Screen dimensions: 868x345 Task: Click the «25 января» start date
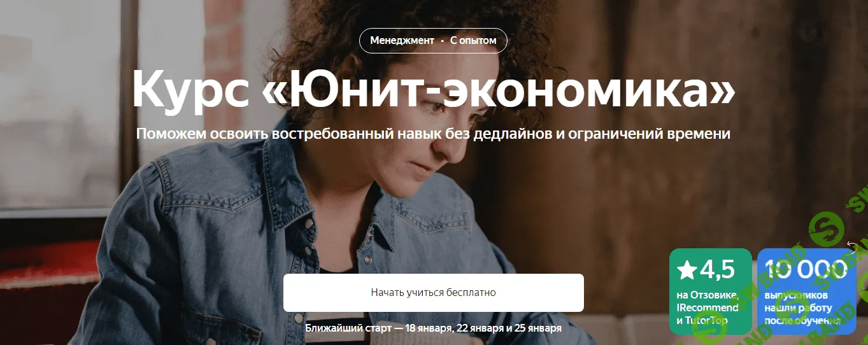[539, 328]
